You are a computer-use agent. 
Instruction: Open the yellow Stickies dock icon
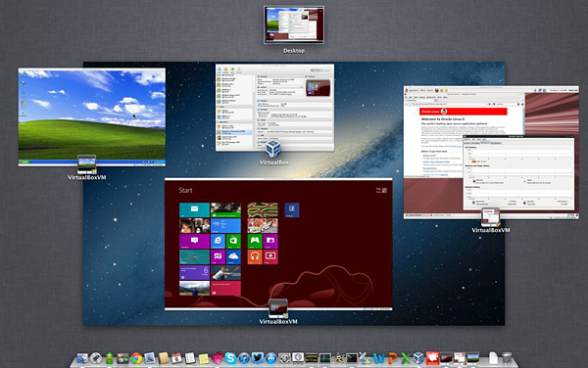click(204, 358)
